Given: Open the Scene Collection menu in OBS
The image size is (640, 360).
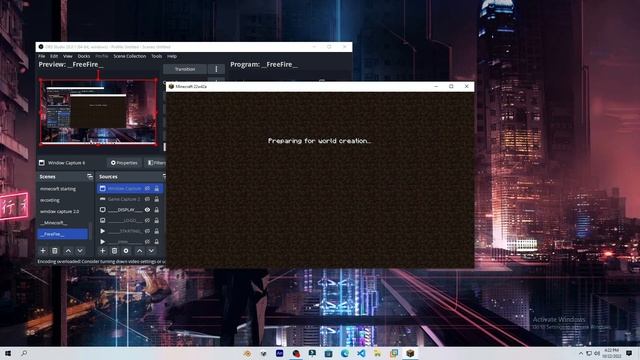Looking at the screenshot, I should (x=130, y=56).
